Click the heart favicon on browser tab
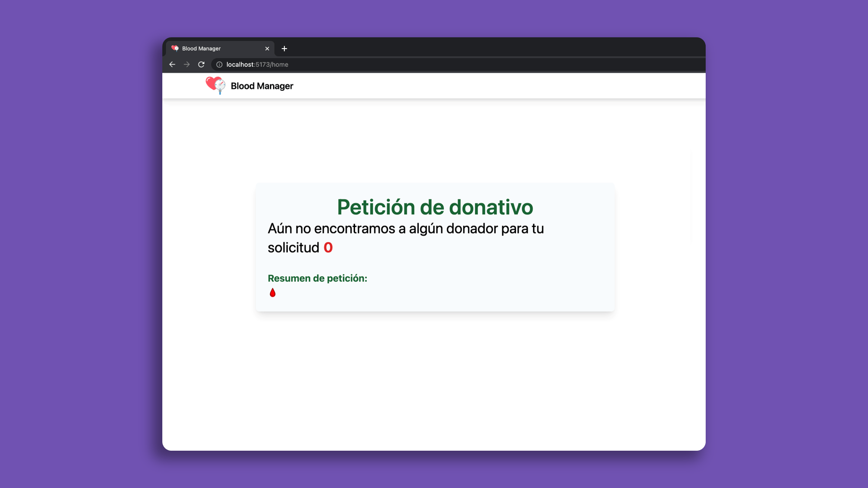Image resolution: width=868 pixels, height=488 pixels. pyautogui.click(x=175, y=49)
